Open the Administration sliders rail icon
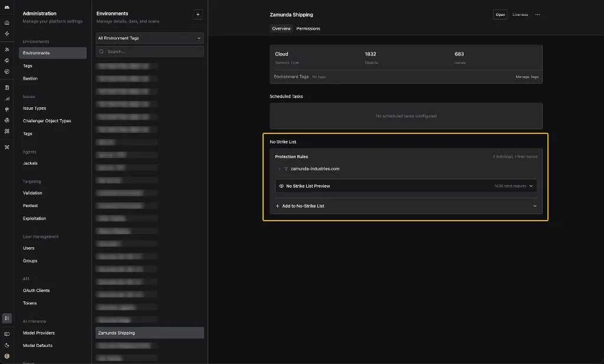 click(7, 318)
